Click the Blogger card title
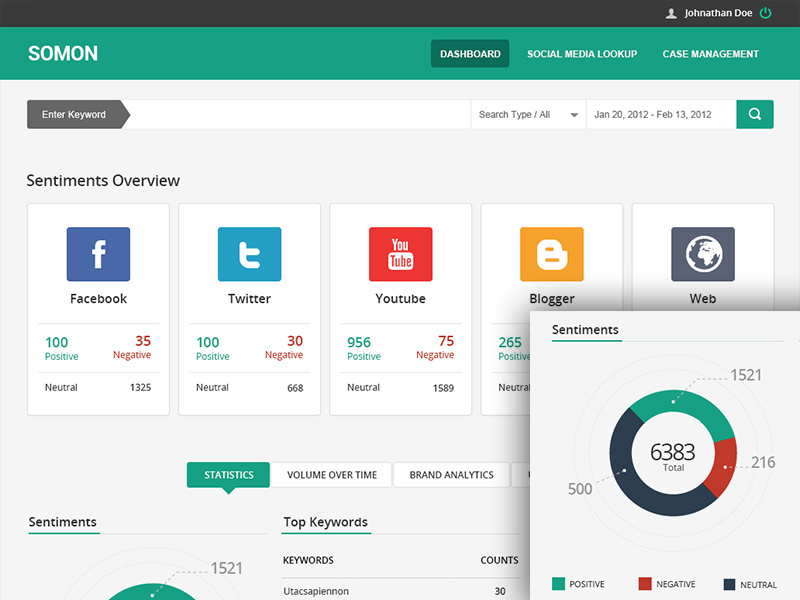 point(552,298)
